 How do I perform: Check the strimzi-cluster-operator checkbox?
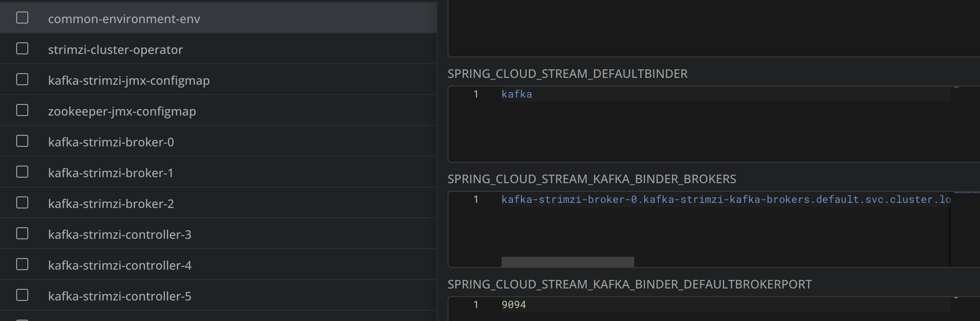[x=22, y=48]
